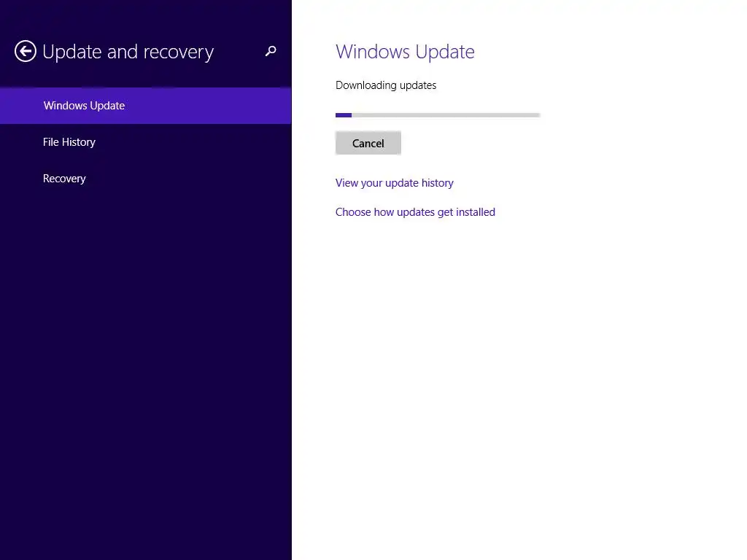
Task: Click the 'Update and recovery' title
Action: tap(128, 52)
